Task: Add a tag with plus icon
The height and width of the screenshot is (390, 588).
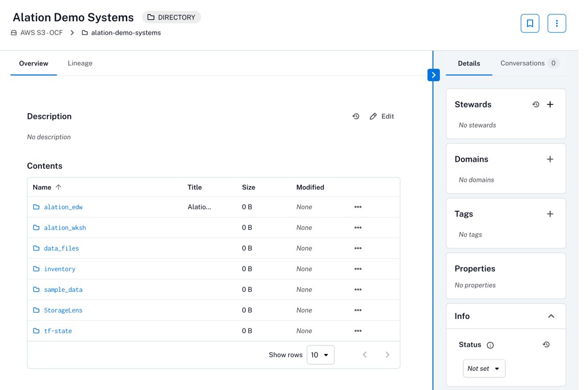Action: tap(550, 214)
